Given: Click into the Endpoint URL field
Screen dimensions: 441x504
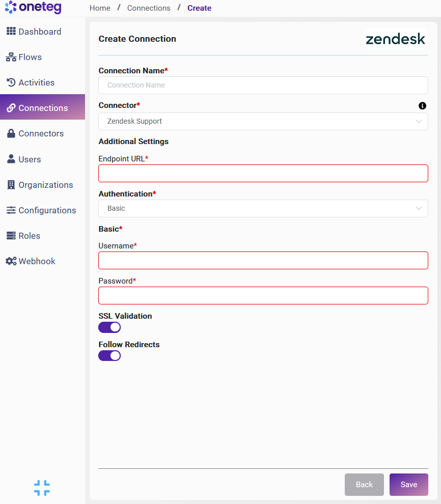Looking at the screenshot, I should point(263,173).
